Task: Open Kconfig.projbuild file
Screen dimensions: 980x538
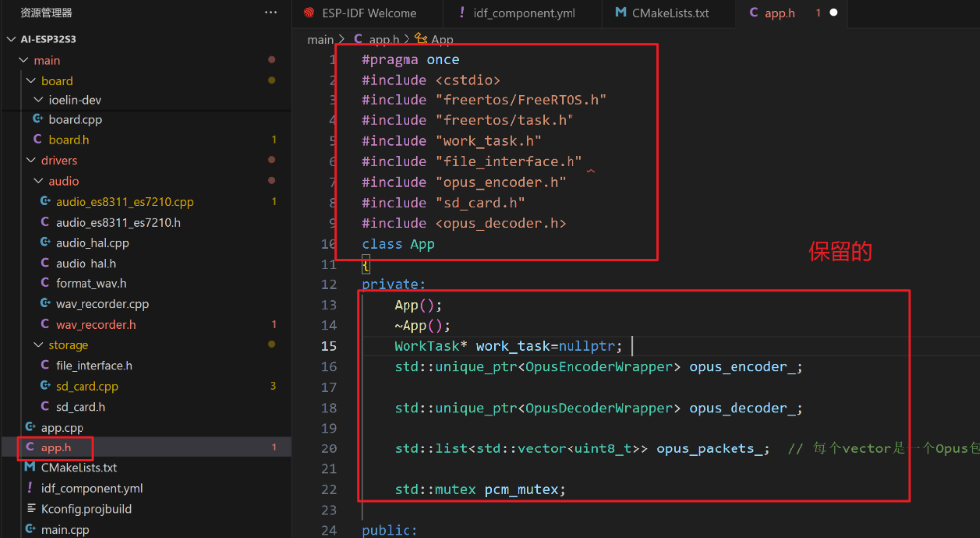Action: (x=86, y=509)
